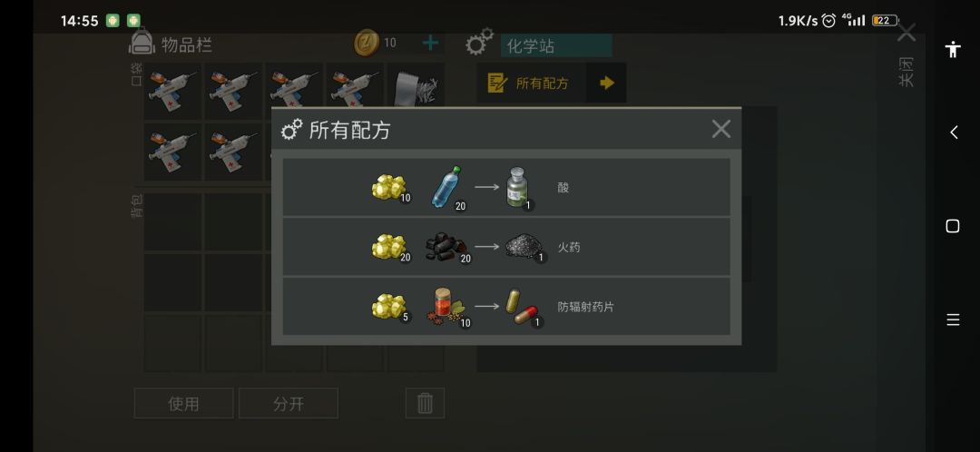Select the anti-radiation pills (防辐射药片) recipe
980x452 pixels.
506,307
